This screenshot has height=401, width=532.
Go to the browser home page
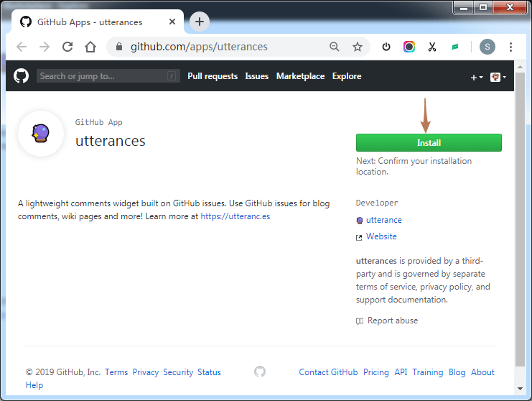(x=90, y=47)
